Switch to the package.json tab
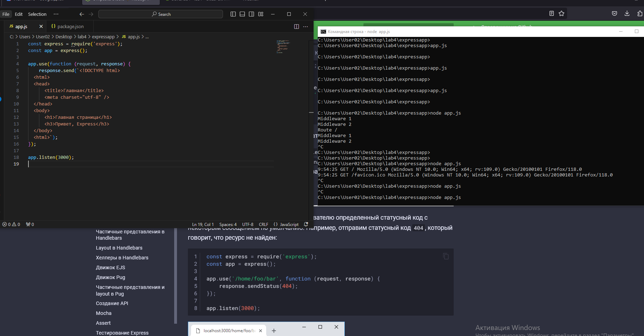The height and width of the screenshot is (336, 644). click(x=70, y=27)
